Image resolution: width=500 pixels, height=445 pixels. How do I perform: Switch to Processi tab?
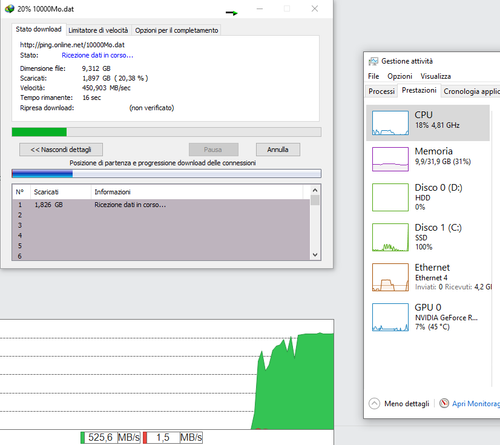[382, 91]
